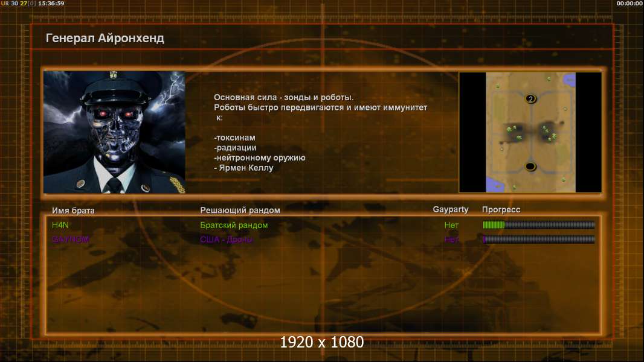
Task: Click player name GAYNOM
Action: (70, 240)
